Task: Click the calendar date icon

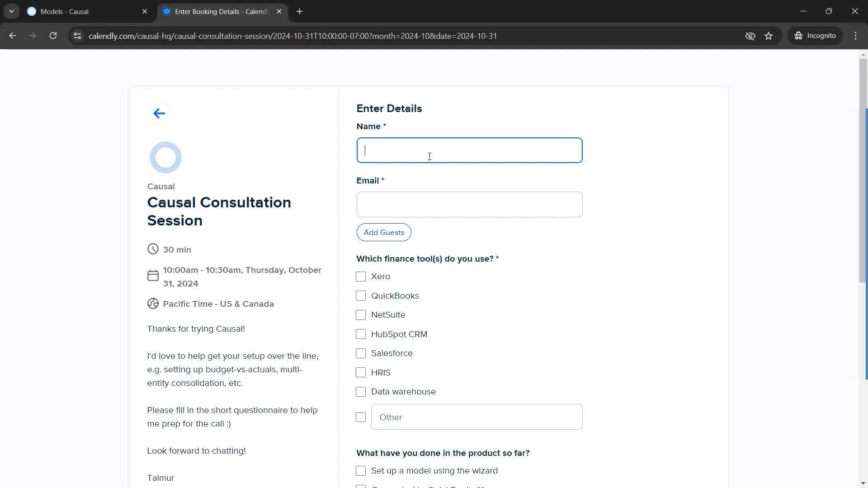Action: click(x=153, y=276)
